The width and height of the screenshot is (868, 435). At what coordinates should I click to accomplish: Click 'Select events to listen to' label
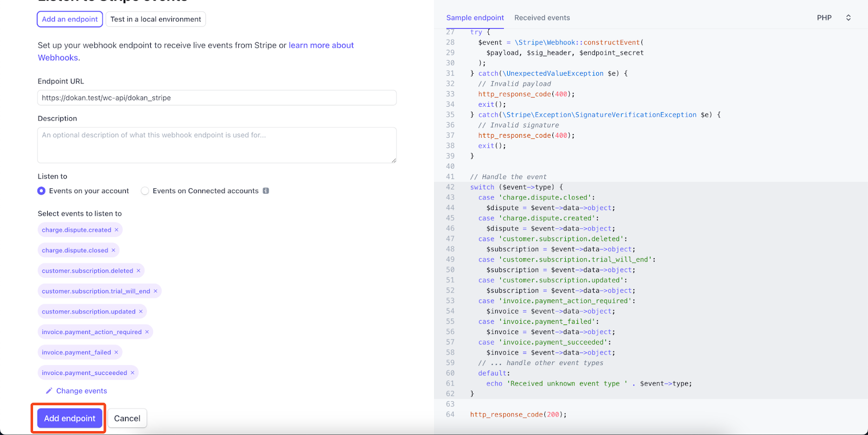click(80, 214)
